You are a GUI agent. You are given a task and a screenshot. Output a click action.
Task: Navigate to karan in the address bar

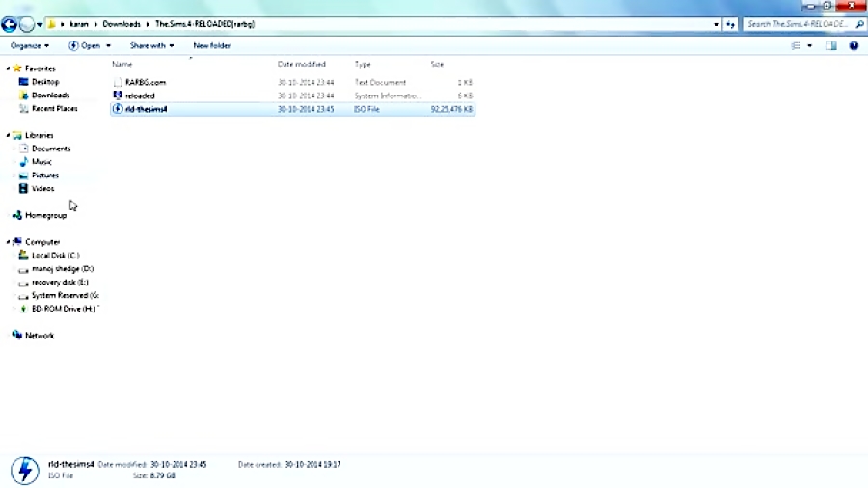click(79, 24)
